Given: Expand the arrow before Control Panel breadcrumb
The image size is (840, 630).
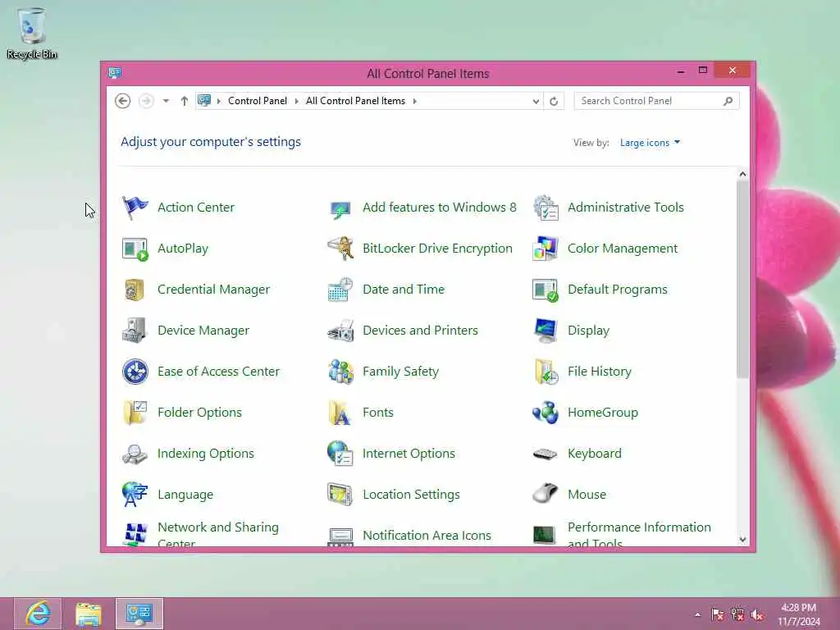Looking at the screenshot, I should [218, 101].
